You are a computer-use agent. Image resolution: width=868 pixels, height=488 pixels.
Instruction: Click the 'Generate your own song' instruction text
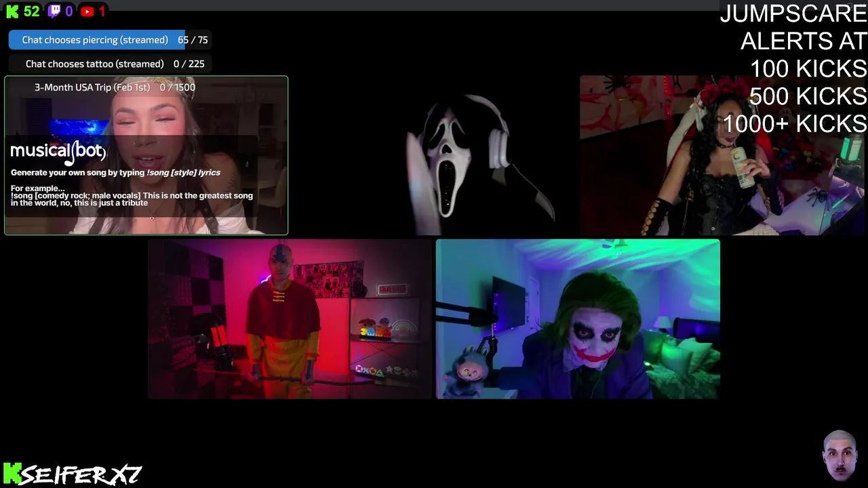[115, 173]
